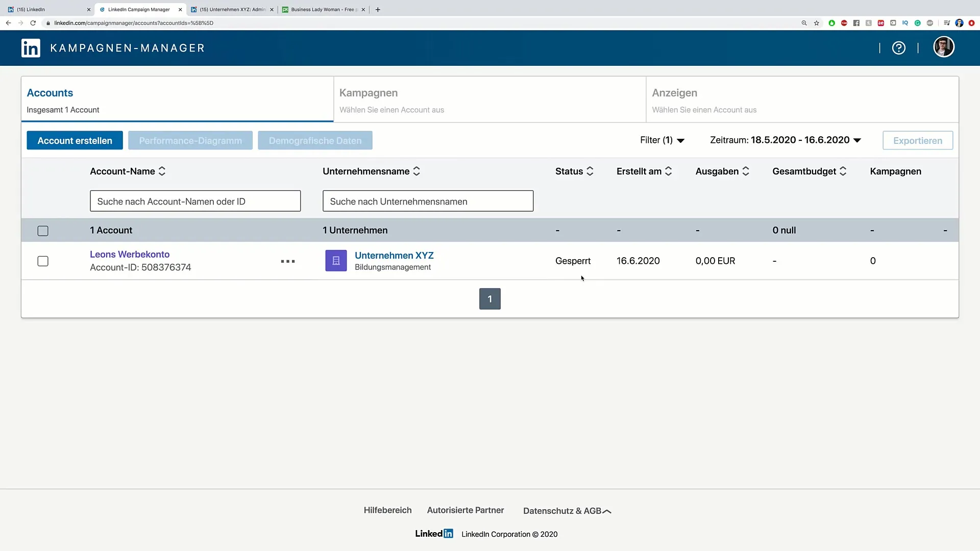
Task: Open the profile avatar menu in the header
Action: (x=944, y=47)
